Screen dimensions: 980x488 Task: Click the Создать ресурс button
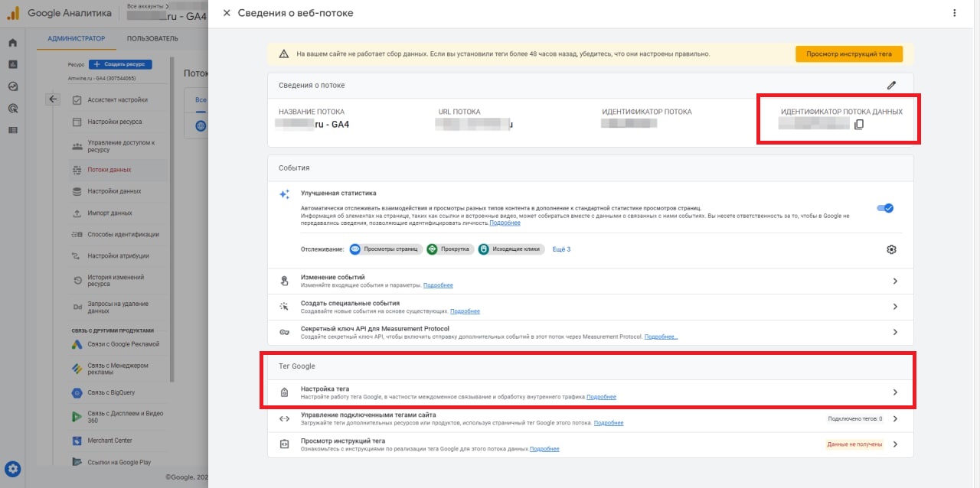pyautogui.click(x=120, y=64)
